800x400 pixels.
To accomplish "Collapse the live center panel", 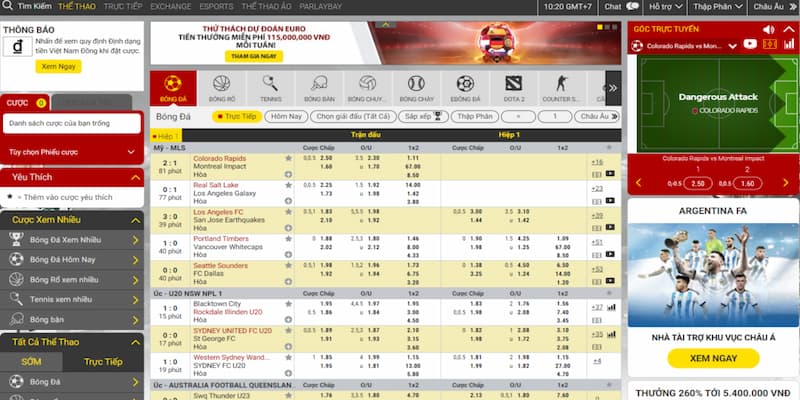I will [x=789, y=30].
